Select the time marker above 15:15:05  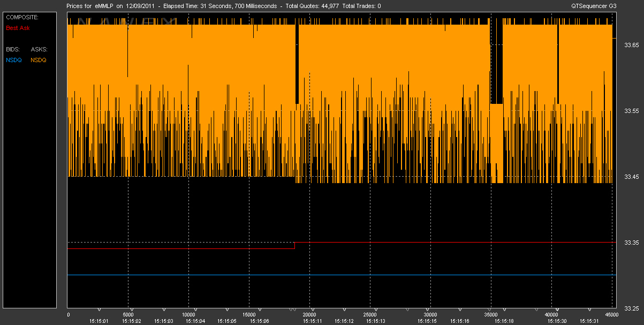click(x=227, y=309)
